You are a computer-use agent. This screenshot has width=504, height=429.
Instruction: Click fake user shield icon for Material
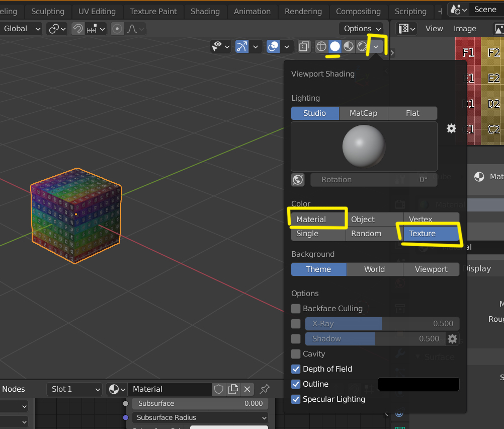[219, 389]
